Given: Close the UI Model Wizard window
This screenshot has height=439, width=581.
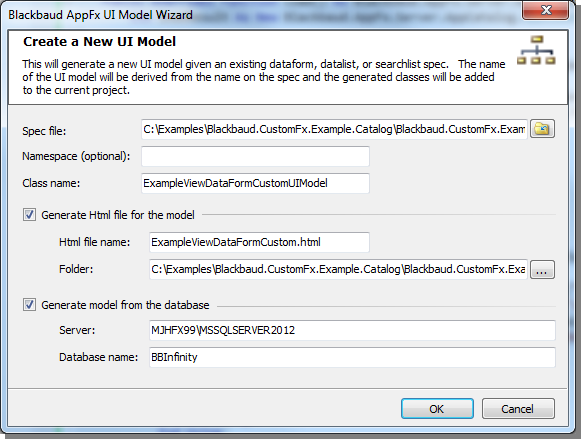Looking at the screenshot, I should (x=545, y=10).
